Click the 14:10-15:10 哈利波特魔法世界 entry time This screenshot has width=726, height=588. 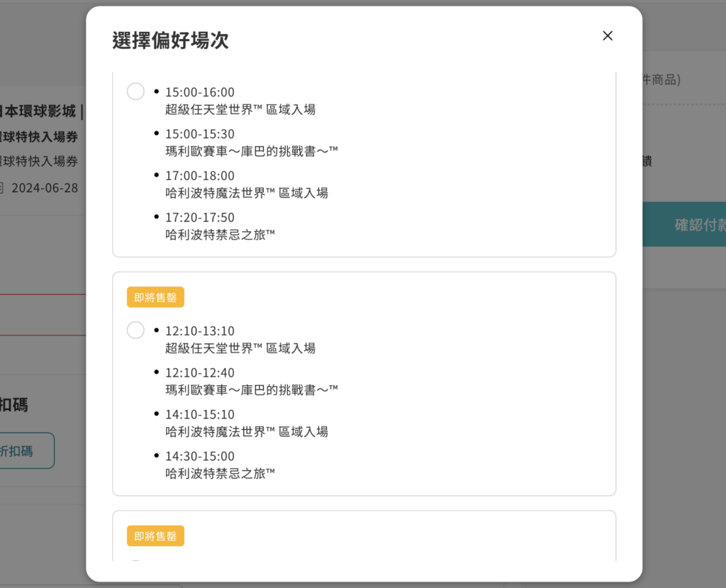[x=200, y=414]
